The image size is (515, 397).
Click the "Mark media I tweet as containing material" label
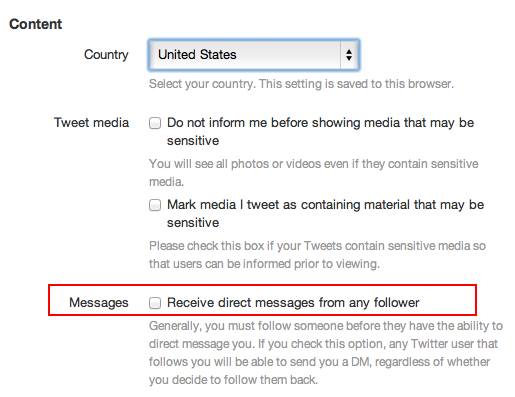click(325, 213)
